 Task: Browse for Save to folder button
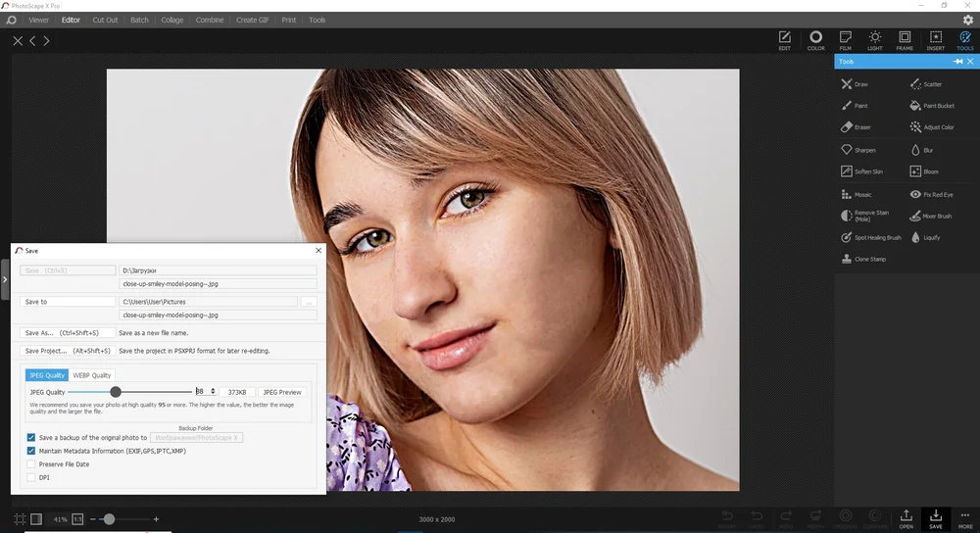click(x=308, y=301)
